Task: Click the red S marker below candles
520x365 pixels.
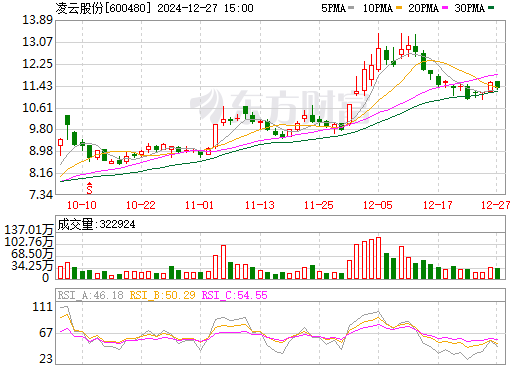Action: [89, 188]
